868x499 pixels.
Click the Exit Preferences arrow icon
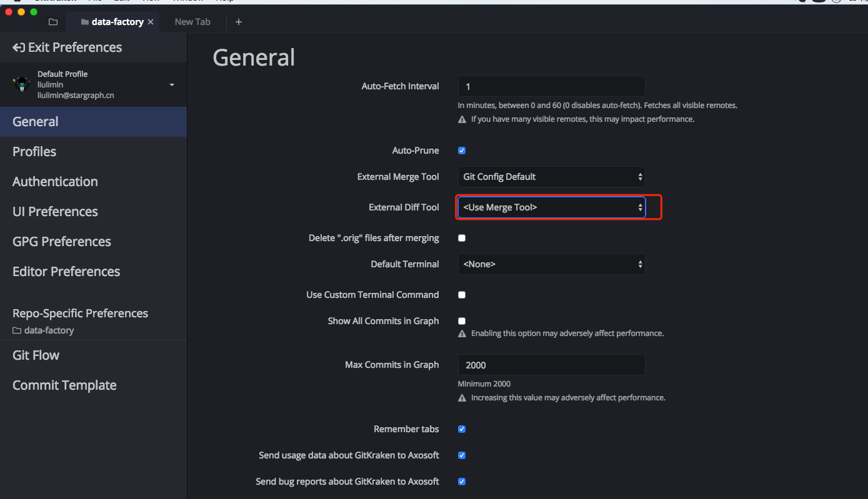tap(19, 47)
